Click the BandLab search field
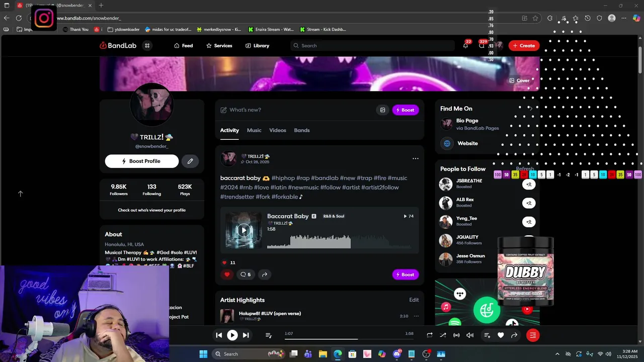Screen dimensions: 644x362 pos(372,45)
